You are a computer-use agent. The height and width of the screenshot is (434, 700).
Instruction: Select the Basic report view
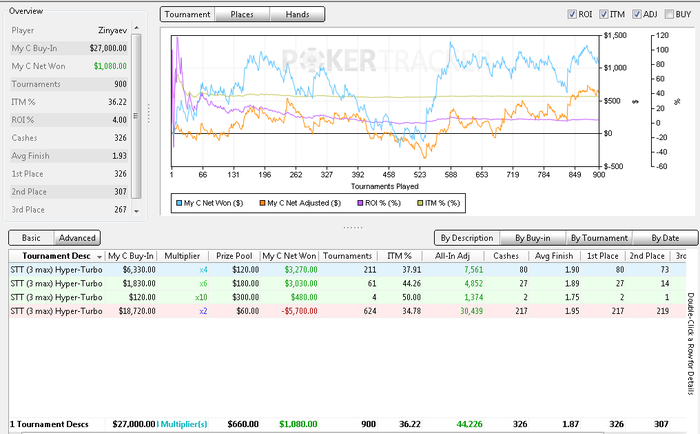[x=31, y=238]
